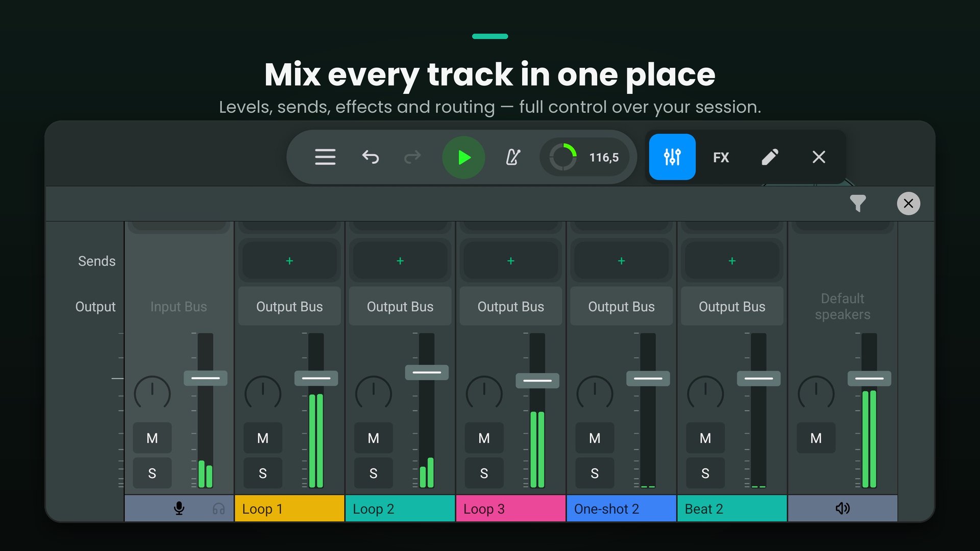Close the mixer panel with round X

[909, 204]
